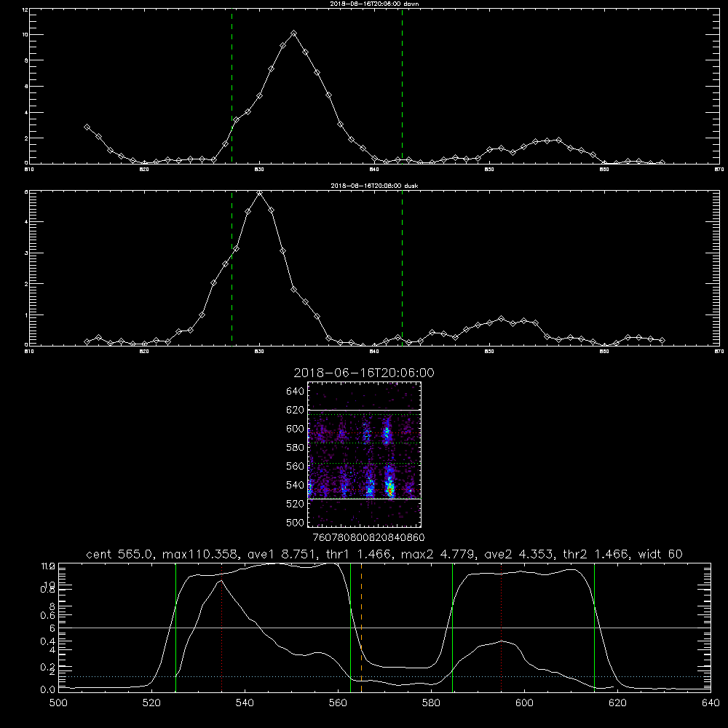Click the secondary dusk bump peak near 851
Image resolution: width=728 pixels, height=728 pixels.
point(501,319)
